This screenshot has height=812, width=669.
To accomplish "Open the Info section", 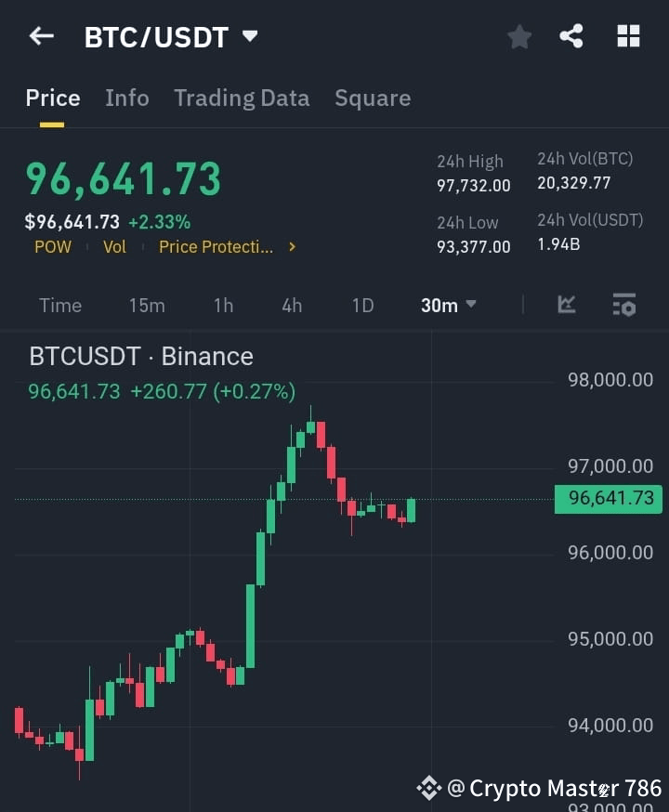I will (127, 98).
